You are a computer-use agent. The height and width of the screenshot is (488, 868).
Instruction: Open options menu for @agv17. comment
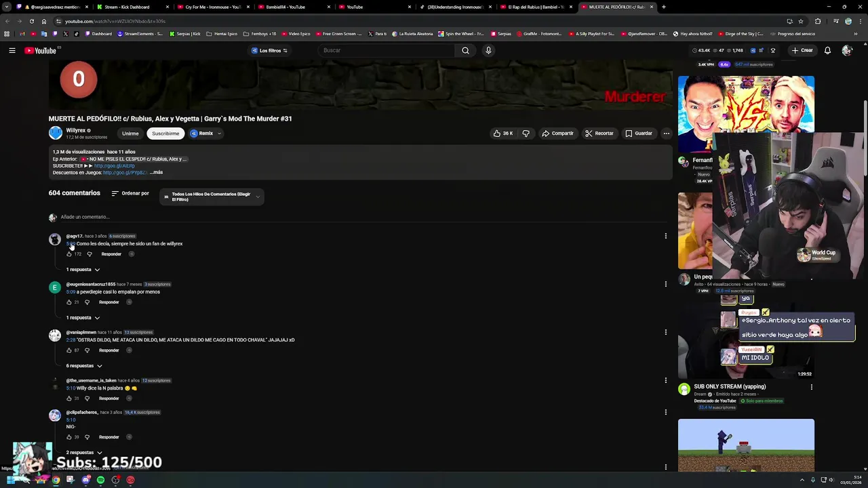(x=665, y=236)
